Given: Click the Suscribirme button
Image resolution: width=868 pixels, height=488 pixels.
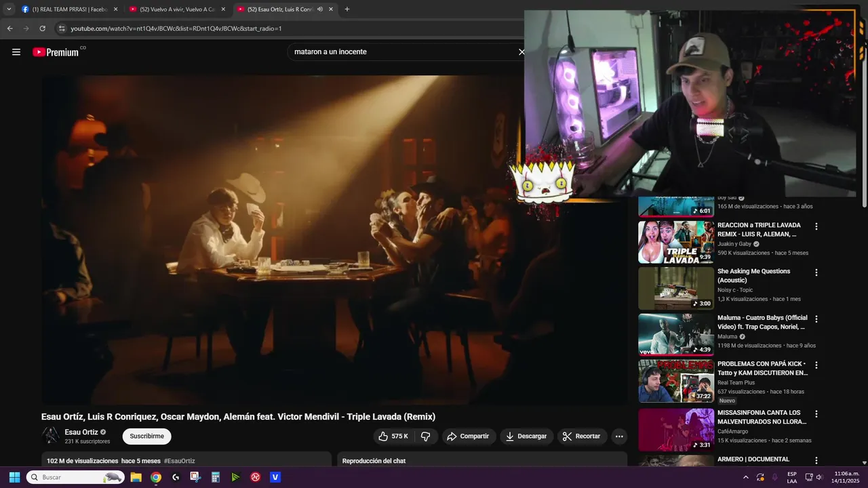Looking at the screenshot, I should (x=147, y=436).
